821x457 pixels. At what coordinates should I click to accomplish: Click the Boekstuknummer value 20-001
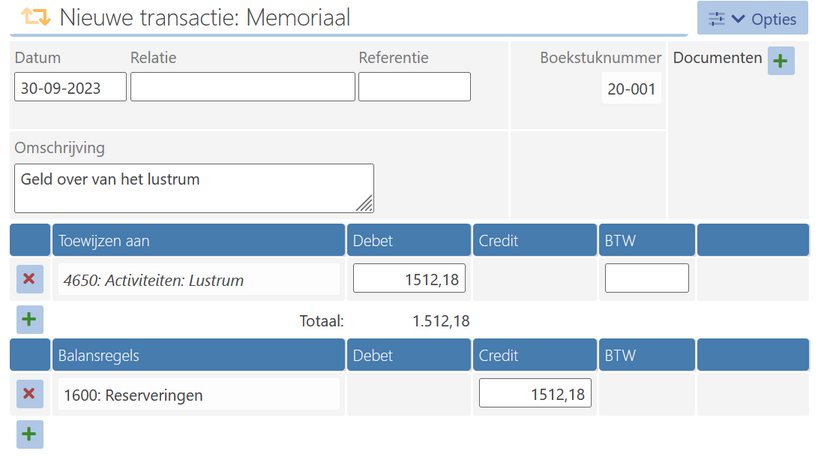tap(631, 88)
